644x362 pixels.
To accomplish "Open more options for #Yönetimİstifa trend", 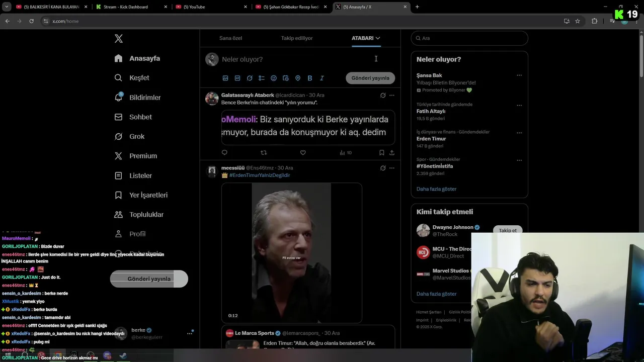I will tap(519, 160).
